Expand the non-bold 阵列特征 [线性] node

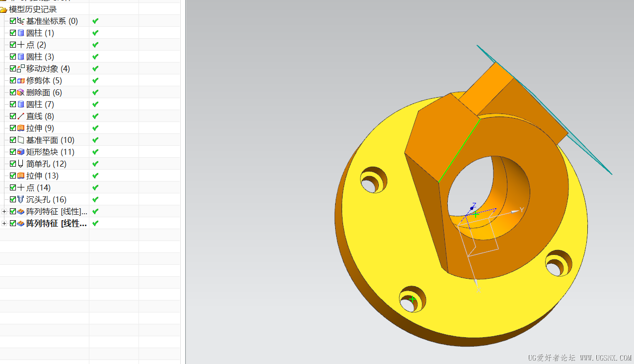[x=4, y=211]
